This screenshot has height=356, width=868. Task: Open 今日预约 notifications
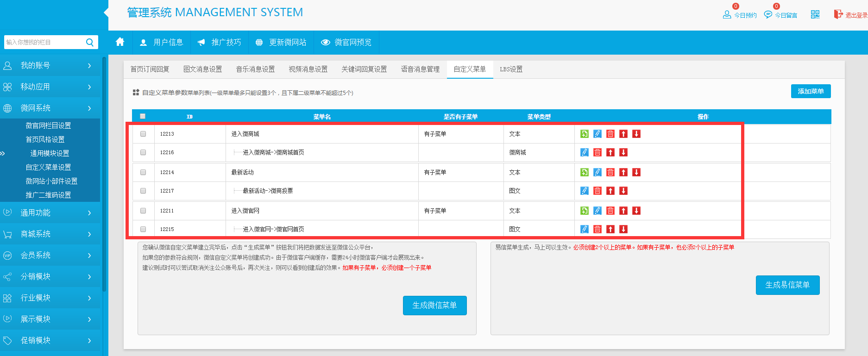tap(740, 15)
